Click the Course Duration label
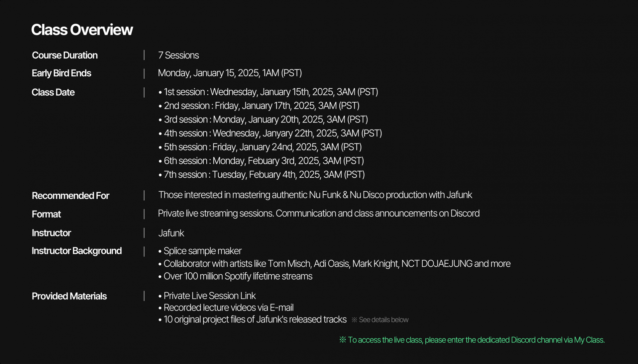 click(x=65, y=55)
